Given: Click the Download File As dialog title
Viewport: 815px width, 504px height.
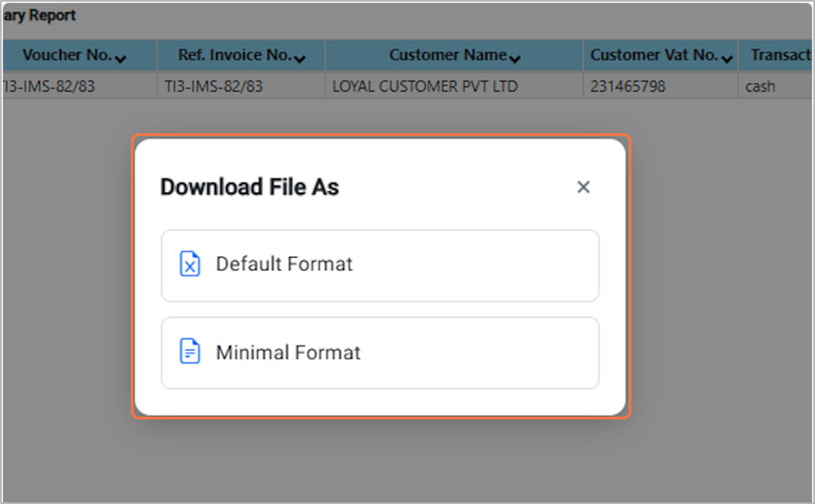Looking at the screenshot, I should point(249,187).
